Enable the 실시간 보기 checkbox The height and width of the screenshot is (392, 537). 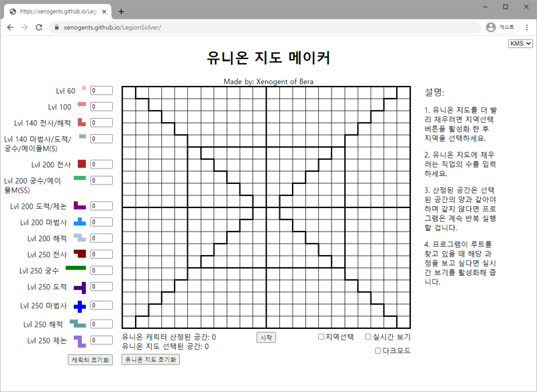(x=368, y=337)
